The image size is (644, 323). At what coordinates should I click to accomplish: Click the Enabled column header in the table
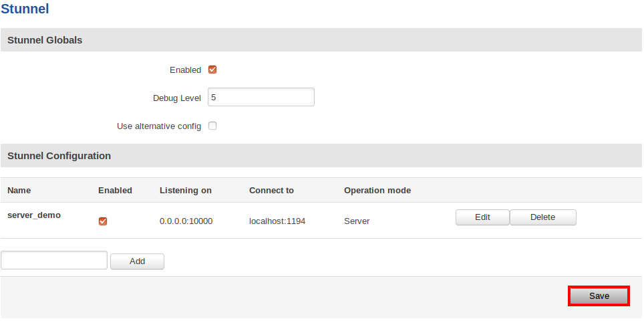pyautogui.click(x=115, y=191)
